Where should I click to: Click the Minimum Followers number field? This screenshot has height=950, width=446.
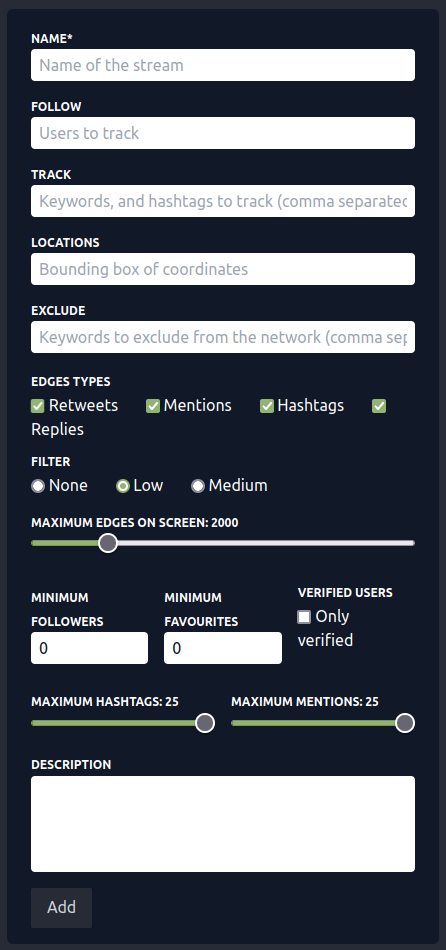click(x=90, y=648)
